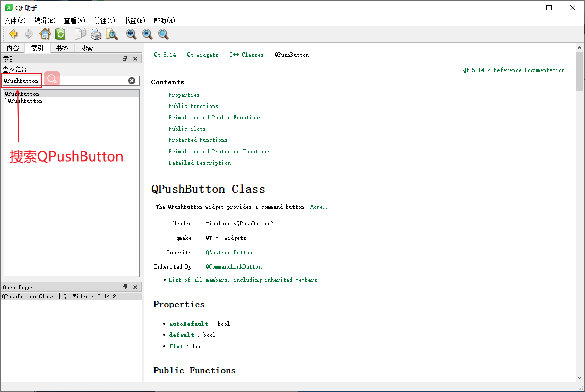
Task: Click the More... link after description
Action: (320, 207)
